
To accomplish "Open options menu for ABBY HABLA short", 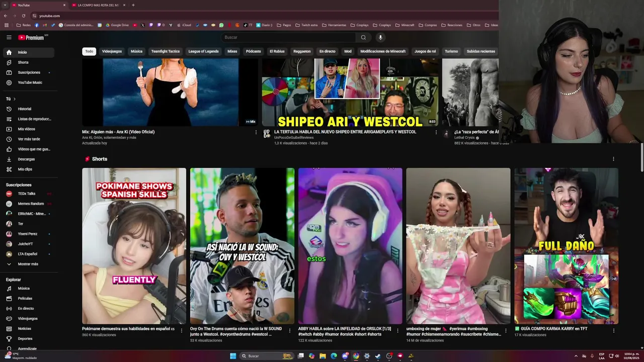I will (x=397, y=330).
